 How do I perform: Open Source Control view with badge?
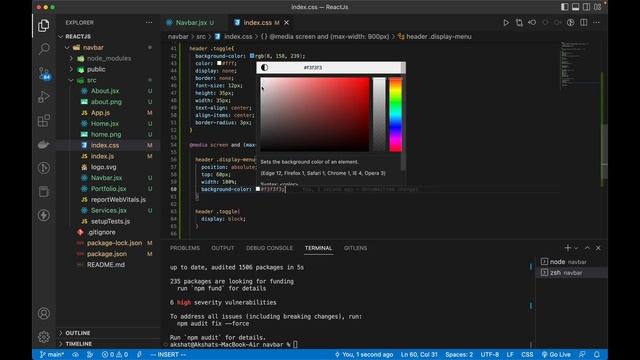pos(44,73)
